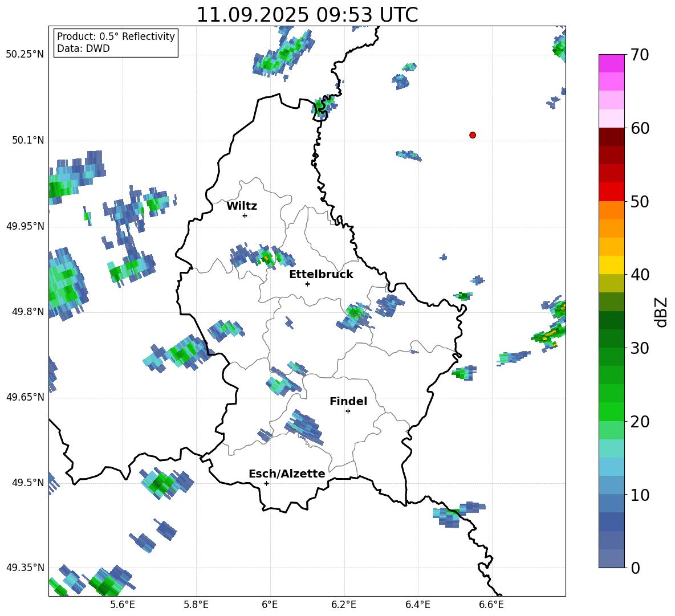Screen dimensions: 675x616
Task: Click the 50.1°N latitude label
Action: 28,141
